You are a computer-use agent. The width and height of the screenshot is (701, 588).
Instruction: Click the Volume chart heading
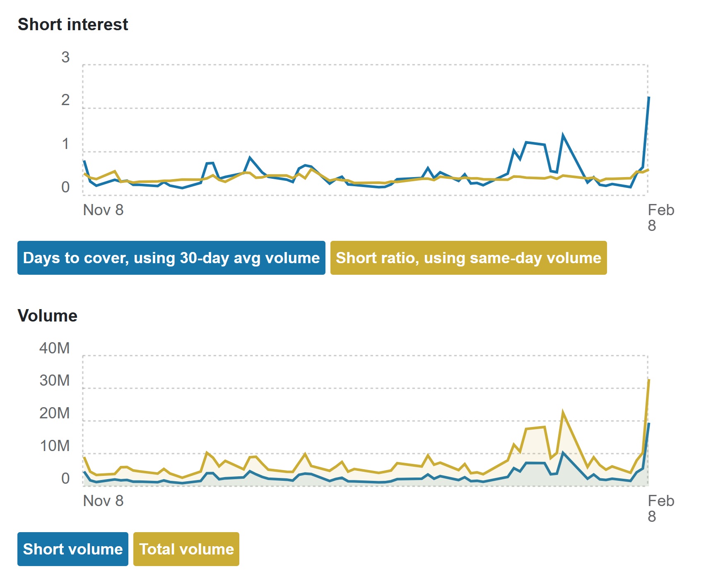point(48,316)
